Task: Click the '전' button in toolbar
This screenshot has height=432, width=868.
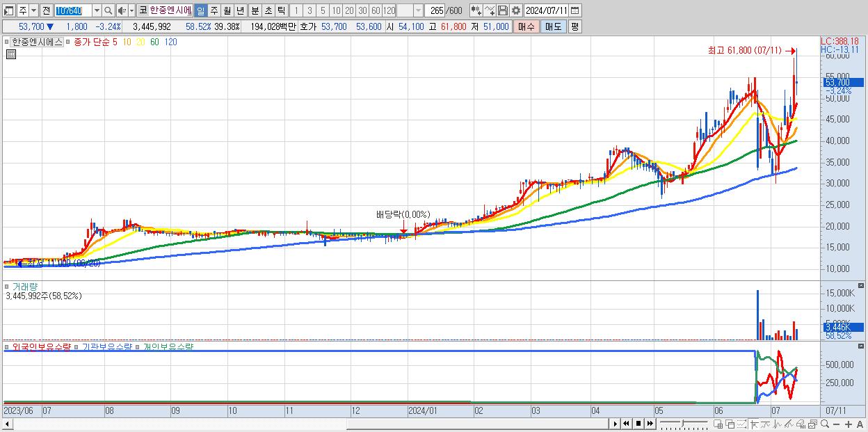Action: click(x=47, y=10)
